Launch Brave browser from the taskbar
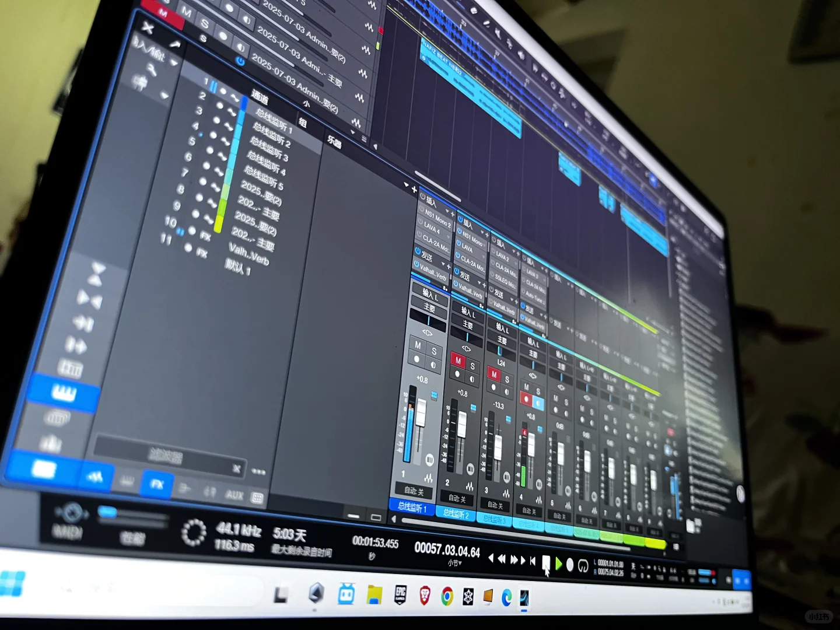This screenshot has height=630, width=840. pyautogui.click(x=424, y=596)
